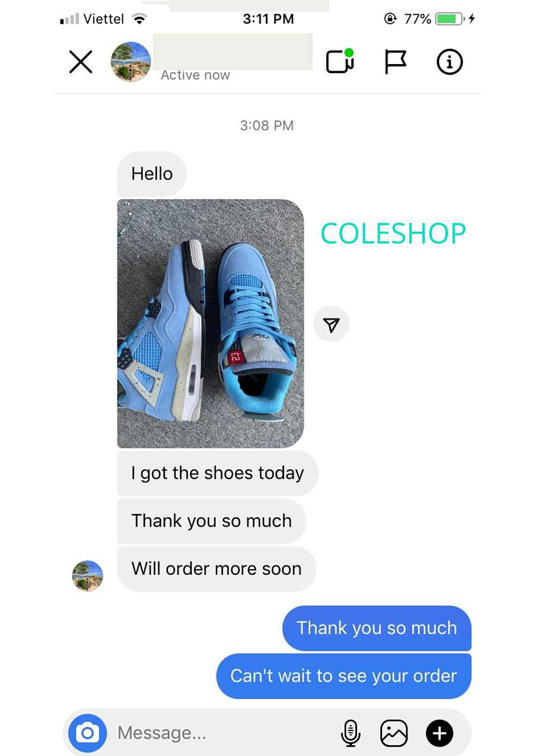This screenshot has width=534, height=756.
Task: Open the blue sneakers photo
Action: pyautogui.click(x=211, y=324)
